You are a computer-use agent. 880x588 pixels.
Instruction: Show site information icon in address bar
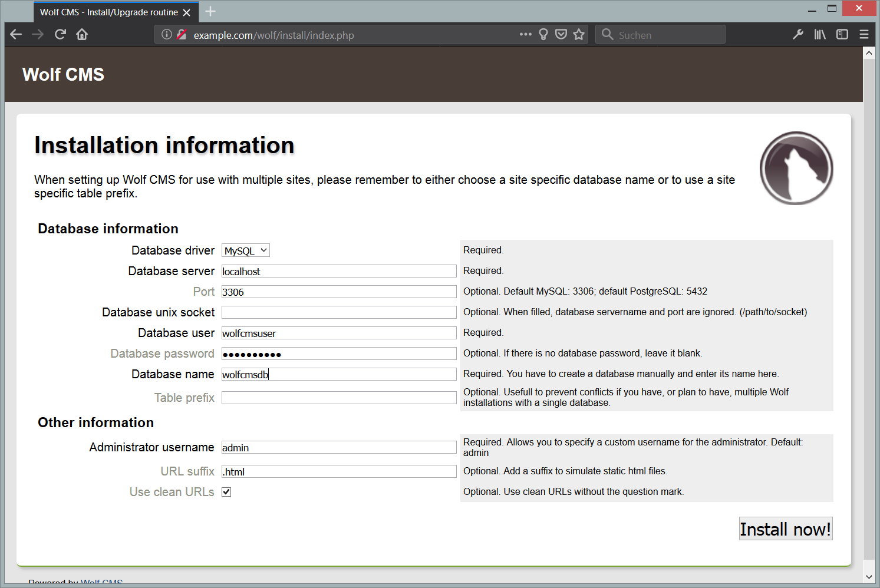tap(167, 34)
